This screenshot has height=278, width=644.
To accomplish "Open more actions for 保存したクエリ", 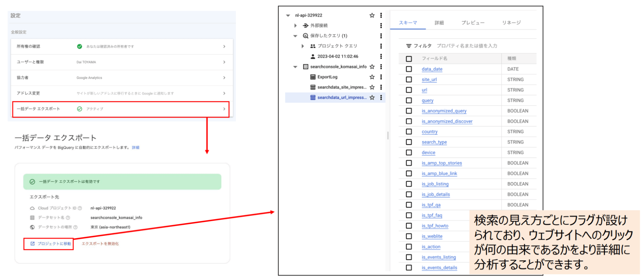I will (381, 36).
